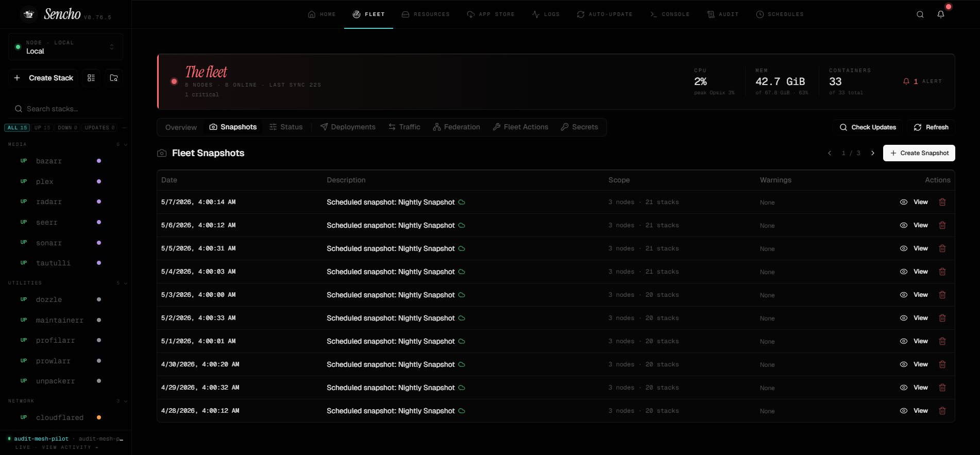This screenshot has width=980, height=455.
Task: Open the Resources navigation item
Action: pos(426,14)
